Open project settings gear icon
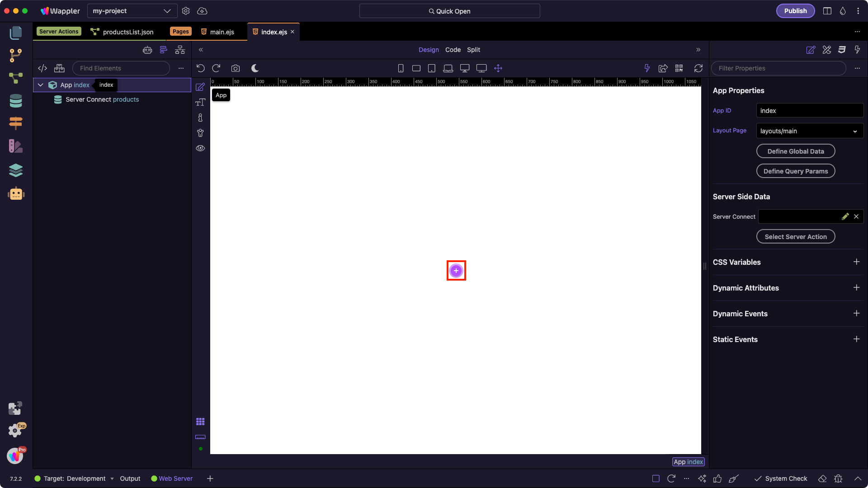The width and height of the screenshot is (868, 488). pyautogui.click(x=186, y=11)
